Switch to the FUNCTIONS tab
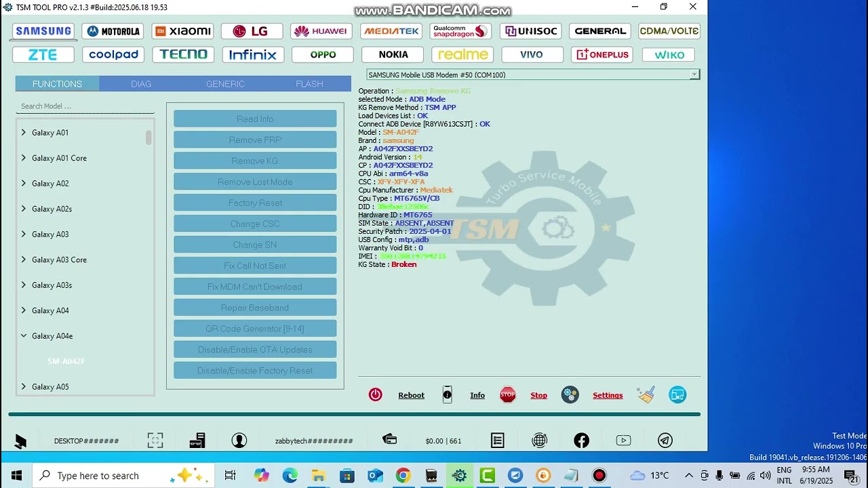Viewport: 868px width, 488px height. 57,84
